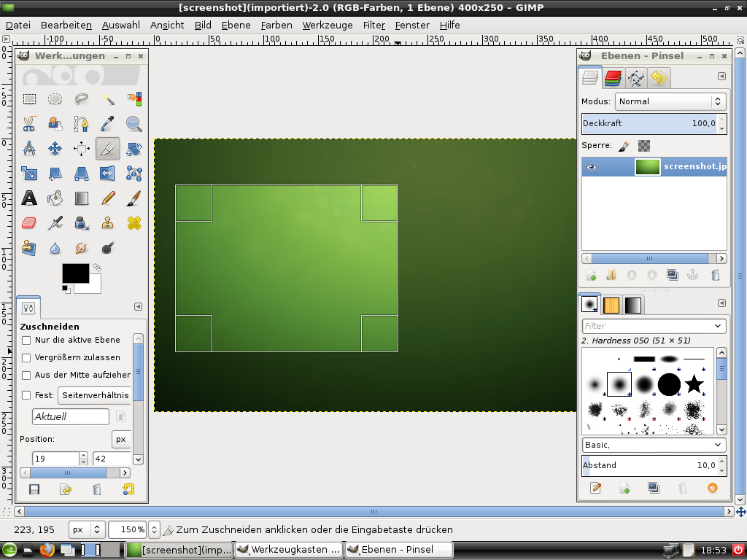The image size is (747, 560).
Task: Select the Scissors Select tool
Action: point(29,124)
